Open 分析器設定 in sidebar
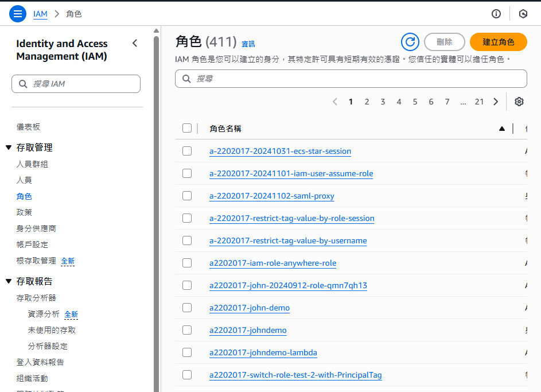The image size is (541, 392). 48,346
